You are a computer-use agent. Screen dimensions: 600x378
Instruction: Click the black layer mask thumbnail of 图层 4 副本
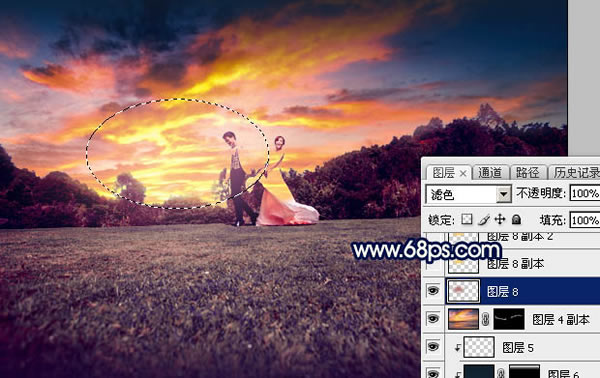coord(509,319)
